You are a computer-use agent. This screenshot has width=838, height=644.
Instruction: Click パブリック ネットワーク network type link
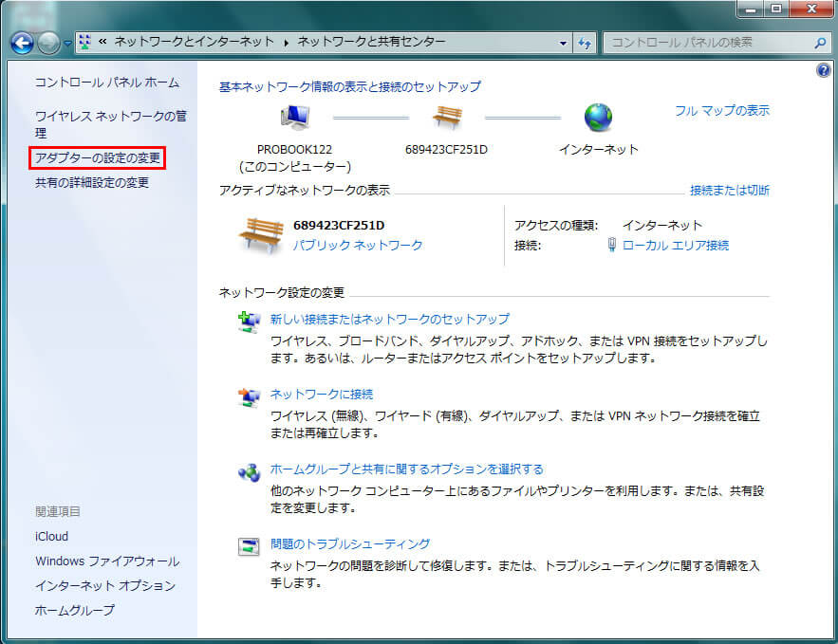[357, 246]
